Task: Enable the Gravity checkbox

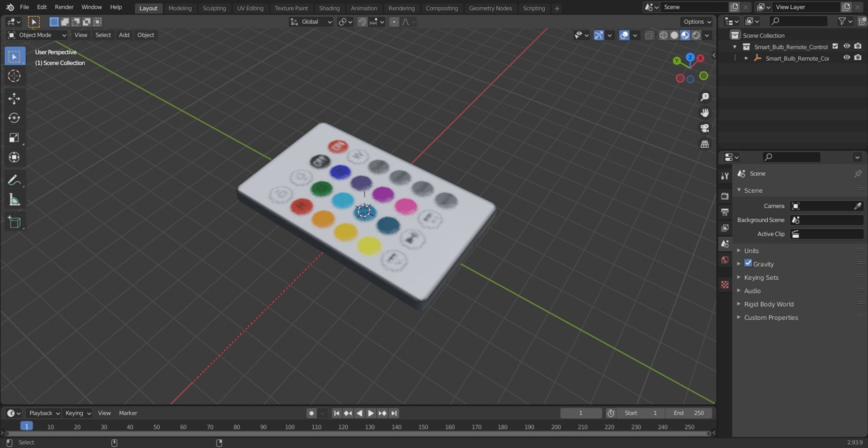Action: [x=748, y=264]
